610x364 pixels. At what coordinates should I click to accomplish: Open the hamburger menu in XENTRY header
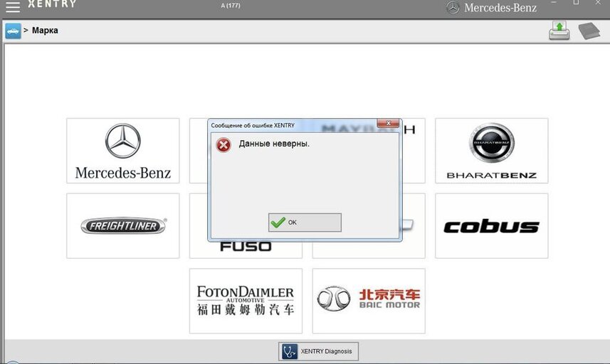12,6
